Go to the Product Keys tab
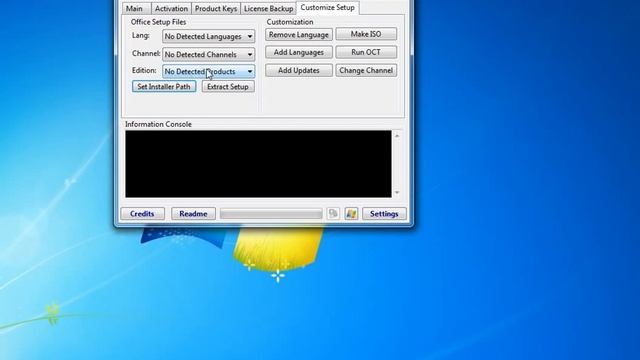The width and height of the screenshot is (640, 360). (216, 9)
